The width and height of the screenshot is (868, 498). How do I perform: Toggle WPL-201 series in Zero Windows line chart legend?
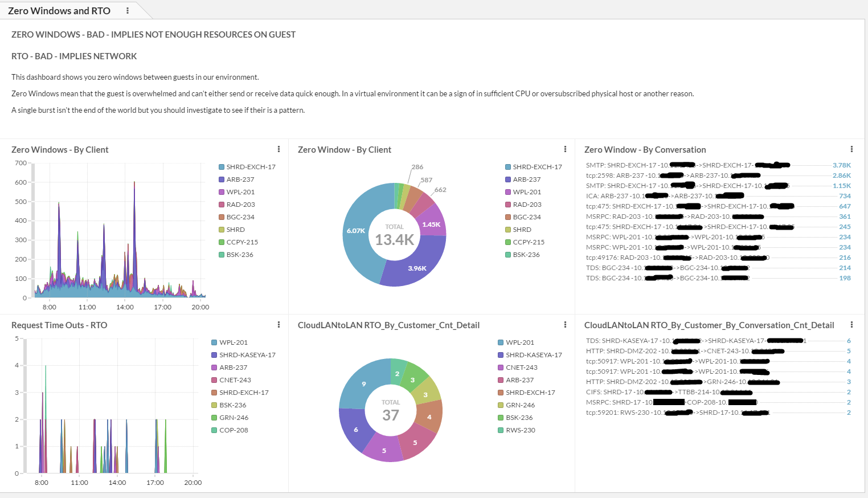coord(237,192)
